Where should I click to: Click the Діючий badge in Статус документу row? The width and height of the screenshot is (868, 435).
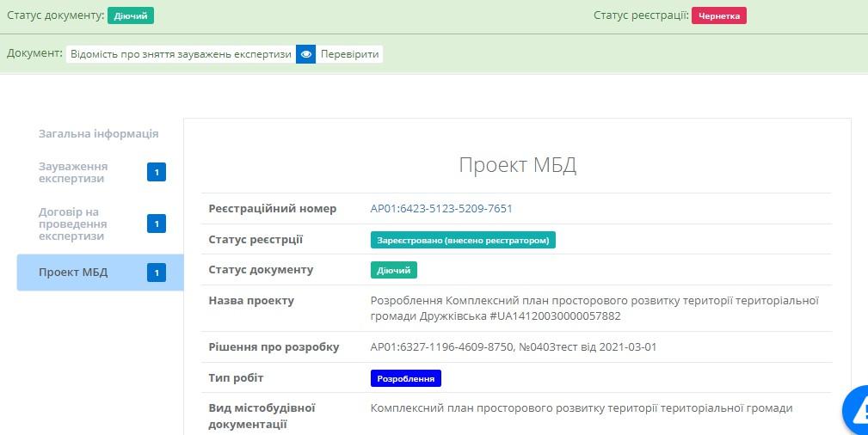(x=393, y=271)
